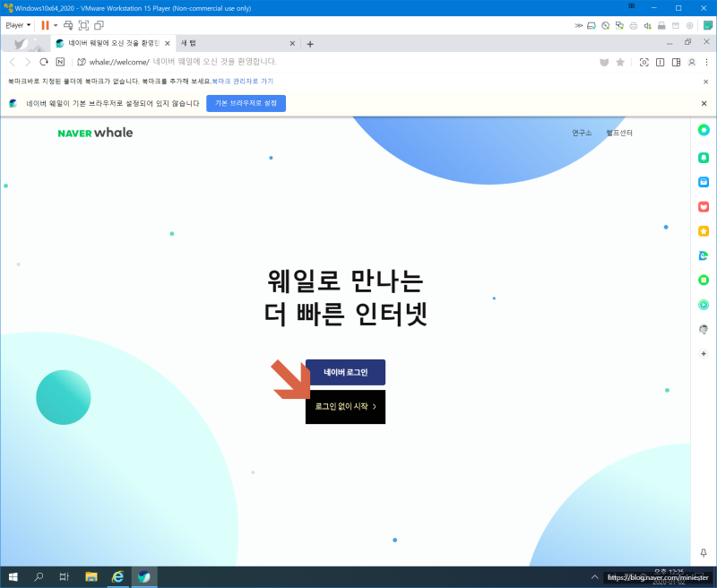Open the VMware Player menu dropdown
Viewport: 717px width, 588px height.
18,25
